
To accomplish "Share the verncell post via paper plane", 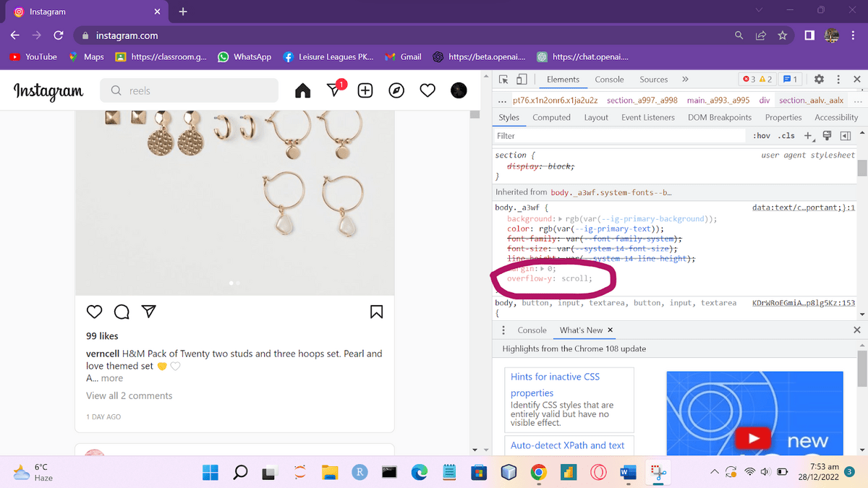I will (149, 311).
